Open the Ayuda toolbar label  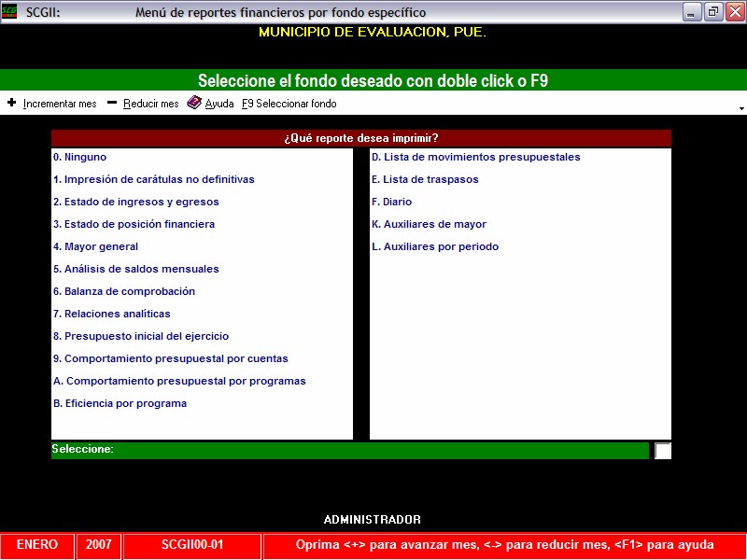pos(219,104)
